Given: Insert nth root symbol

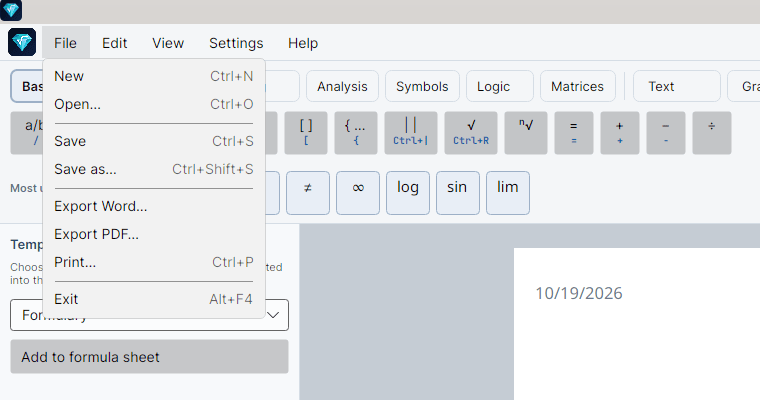Looking at the screenshot, I should point(526,133).
